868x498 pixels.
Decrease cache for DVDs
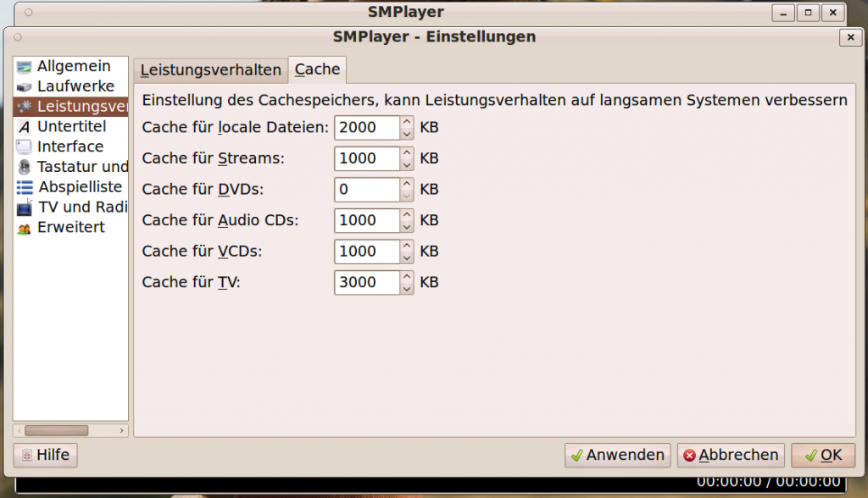tap(407, 196)
